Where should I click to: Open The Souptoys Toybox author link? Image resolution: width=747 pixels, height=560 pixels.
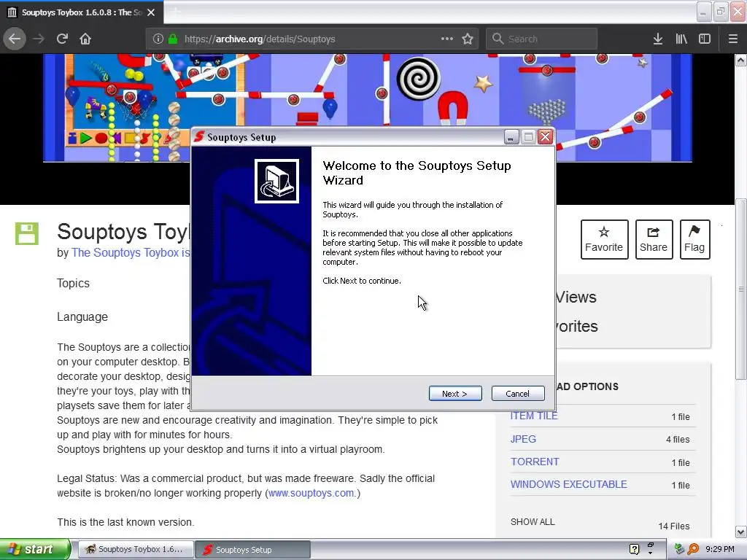[130, 253]
